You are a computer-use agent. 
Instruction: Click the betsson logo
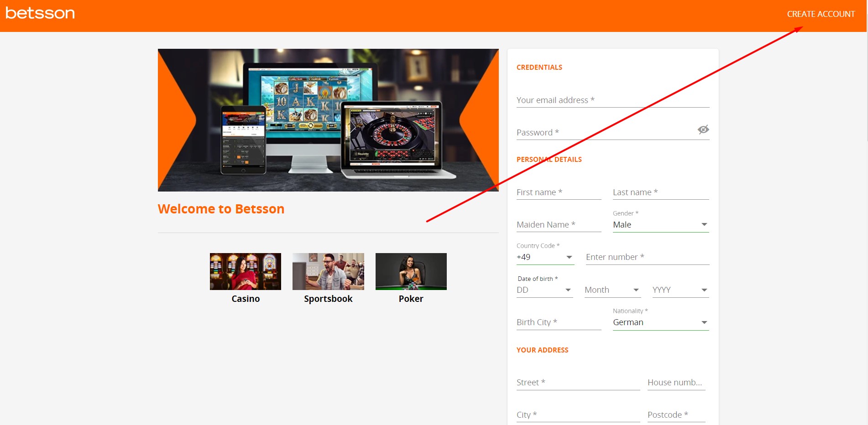pos(40,13)
